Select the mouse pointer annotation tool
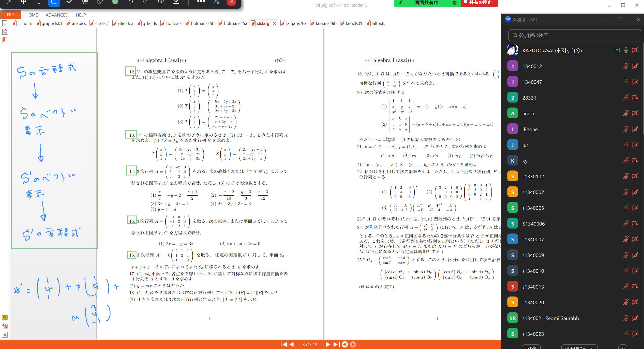The image size is (644, 349). [9, 2]
